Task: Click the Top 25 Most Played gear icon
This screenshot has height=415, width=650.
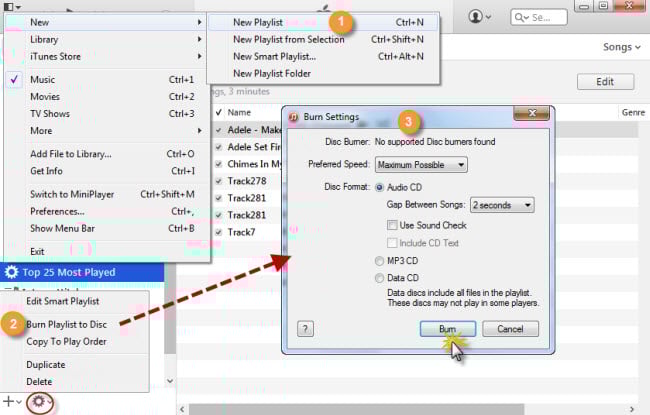Action: pos(11,272)
